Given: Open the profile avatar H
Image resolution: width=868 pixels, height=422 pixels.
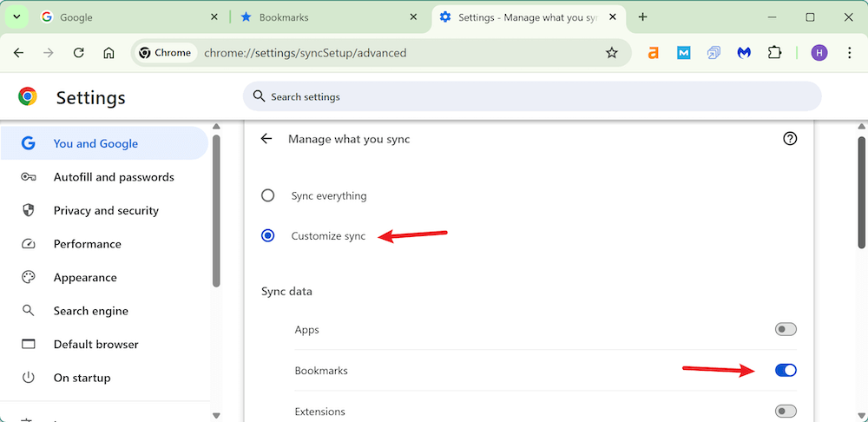Looking at the screenshot, I should [x=819, y=53].
